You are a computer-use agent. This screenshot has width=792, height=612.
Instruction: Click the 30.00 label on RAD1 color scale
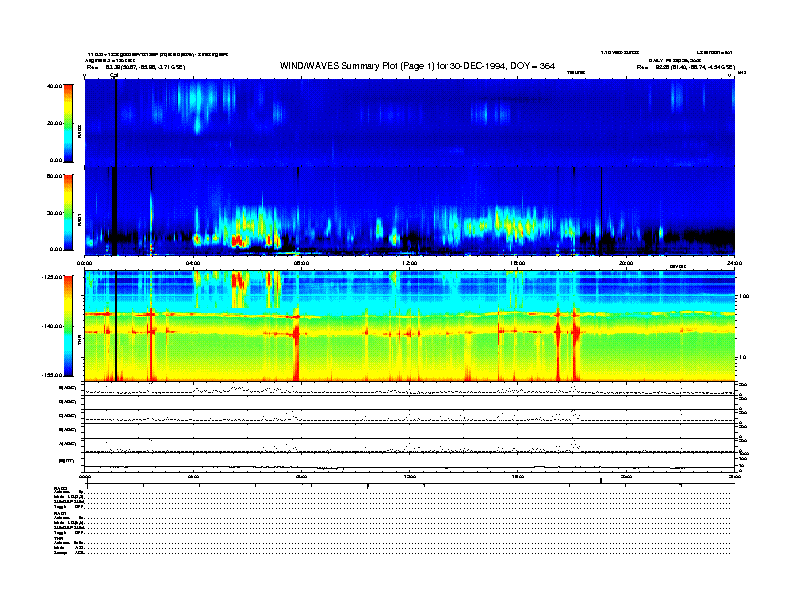point(54,213)
